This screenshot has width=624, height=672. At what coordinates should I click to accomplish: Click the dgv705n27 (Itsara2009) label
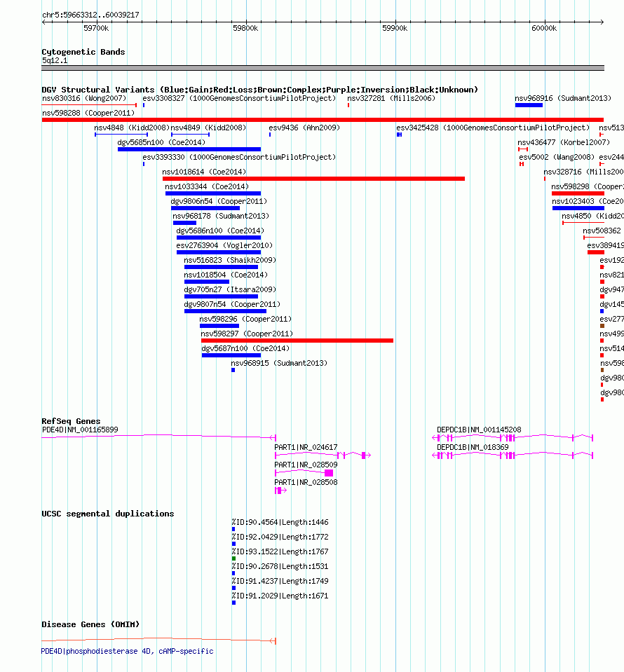point(230,289)
